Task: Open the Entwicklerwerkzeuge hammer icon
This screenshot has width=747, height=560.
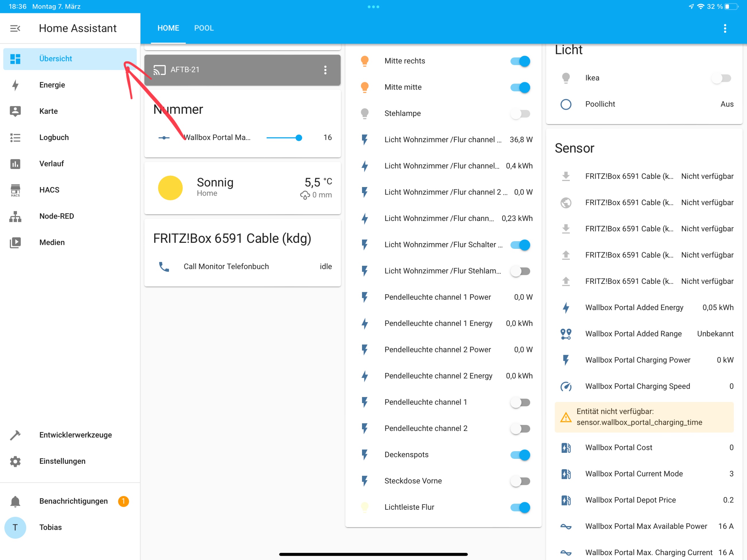Action: pyautogui.click(x=15, y=435)
